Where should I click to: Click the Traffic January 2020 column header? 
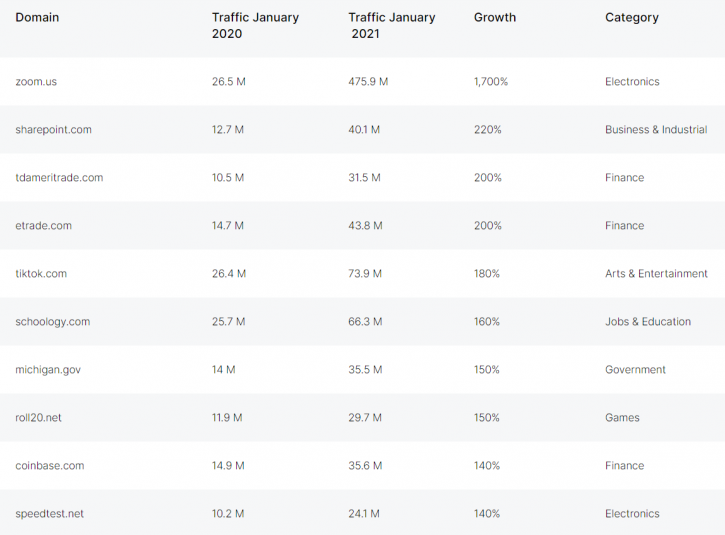tap(255, 25)
